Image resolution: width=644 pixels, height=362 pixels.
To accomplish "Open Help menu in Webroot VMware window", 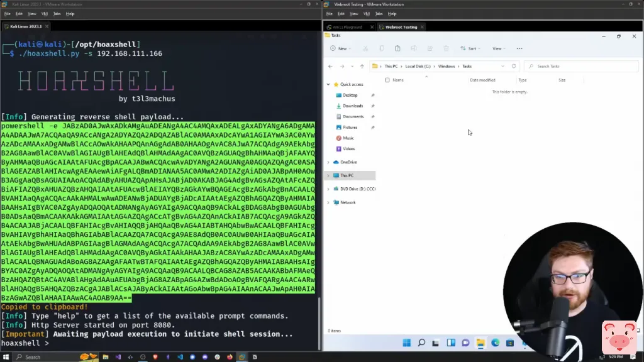I will coord(392,14).
